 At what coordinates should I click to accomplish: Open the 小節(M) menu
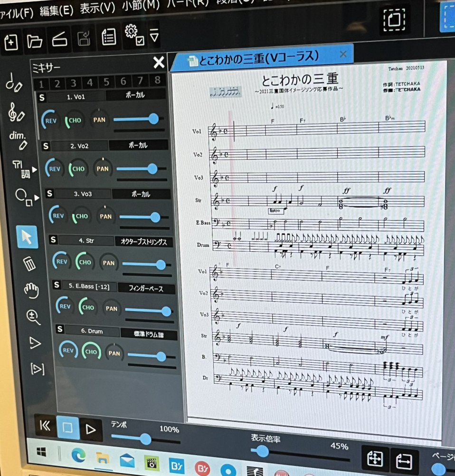[x=141, y=5]
